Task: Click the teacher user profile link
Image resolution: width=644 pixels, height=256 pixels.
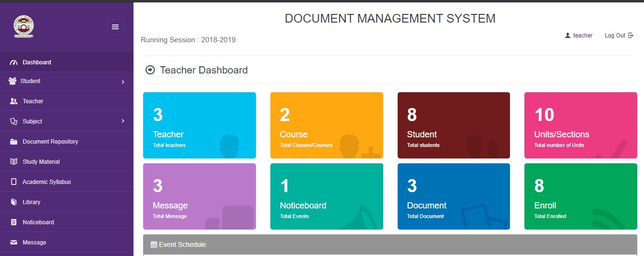Action: click(579, 36)
